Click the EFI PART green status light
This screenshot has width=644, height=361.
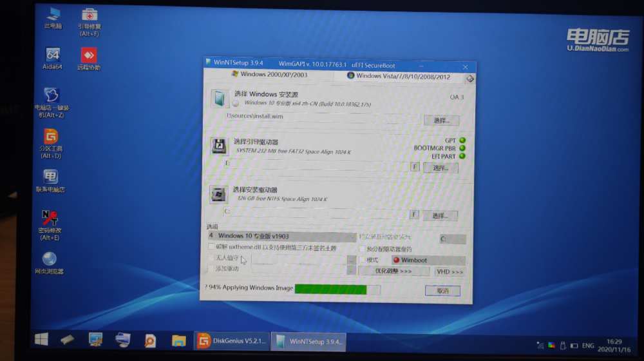[462, 156]
